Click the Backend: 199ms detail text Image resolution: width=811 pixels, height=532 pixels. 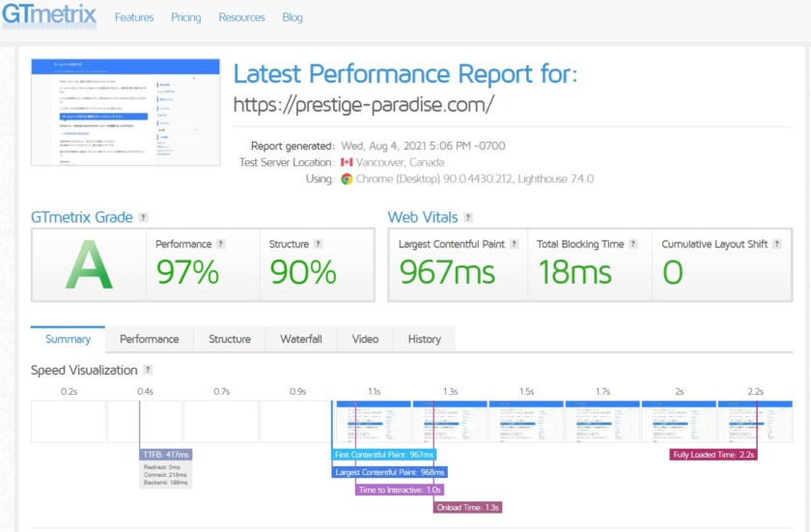click(165, 483)
